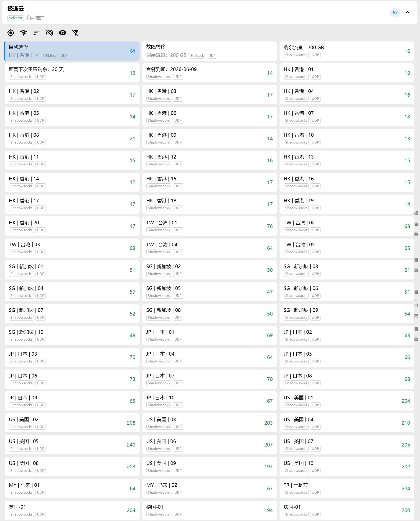Select the SG | 新加坡 | 05 node
Screen dimensions: 420x521
(x=209, y=292)
